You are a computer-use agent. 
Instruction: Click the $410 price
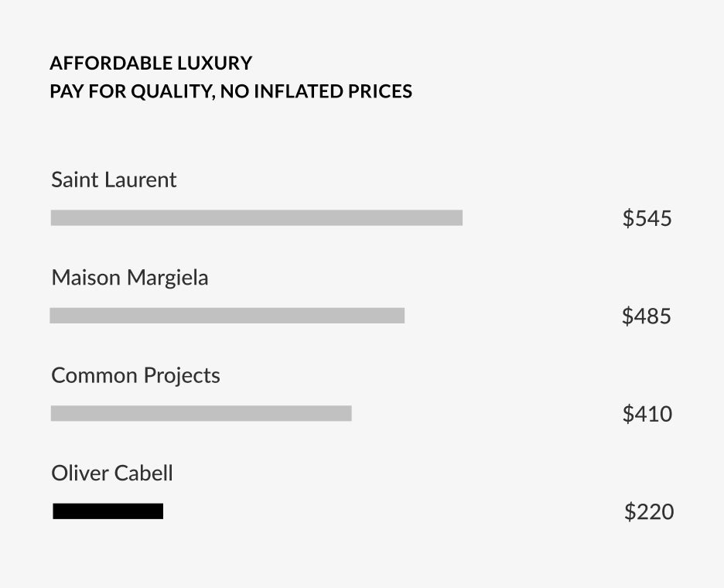(x=647, y=414)
